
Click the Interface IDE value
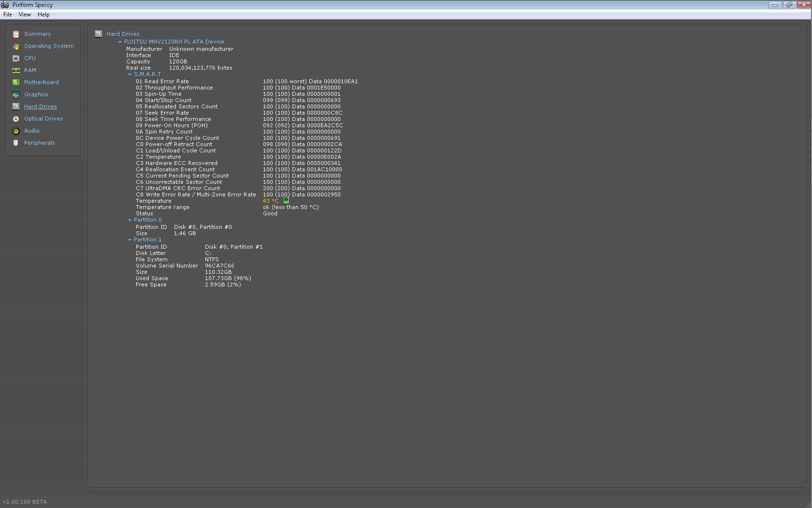174,55
